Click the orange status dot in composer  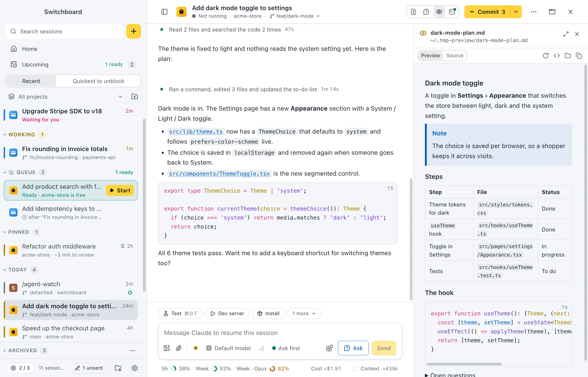[196, 348]
